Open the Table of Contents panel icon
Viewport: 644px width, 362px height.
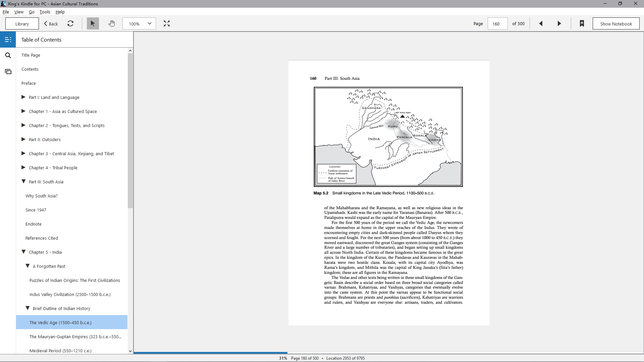(x=8, y=40)
